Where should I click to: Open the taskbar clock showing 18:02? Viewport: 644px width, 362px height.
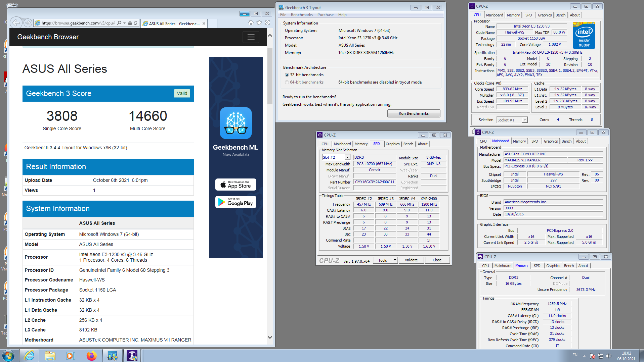click(626, 356)
